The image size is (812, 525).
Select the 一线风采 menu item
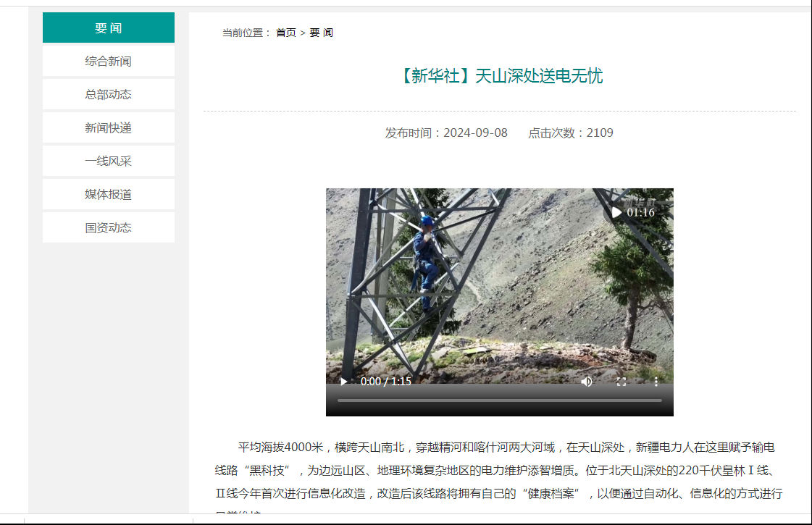click(x=108, y=161)
